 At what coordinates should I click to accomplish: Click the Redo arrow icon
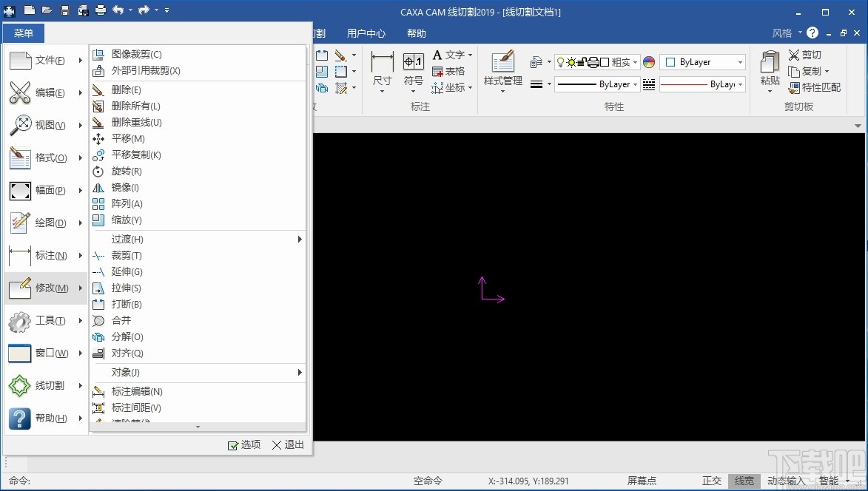(144, 10)
